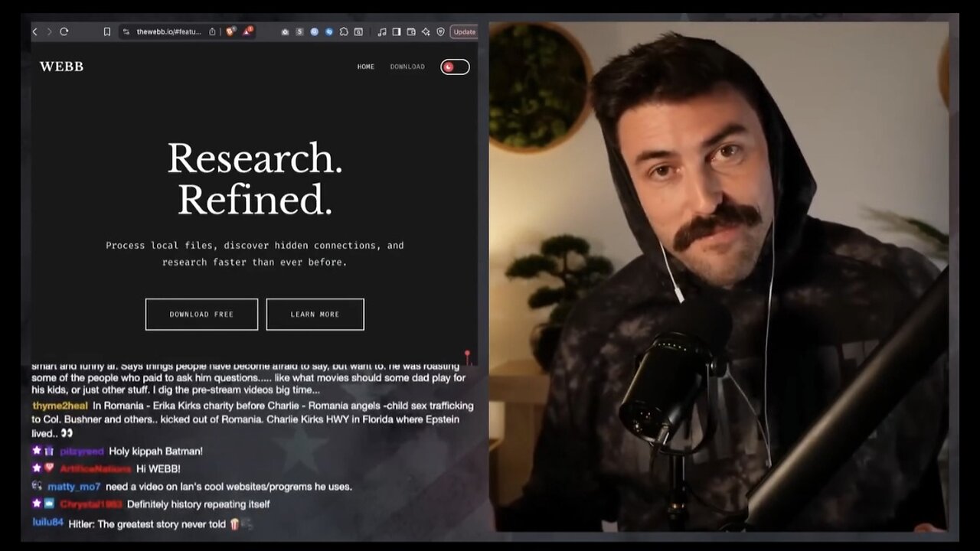Screen dimensions: 980x551
Task: Open the Brave Wallet icon
Action: click(x=411, y=32)
